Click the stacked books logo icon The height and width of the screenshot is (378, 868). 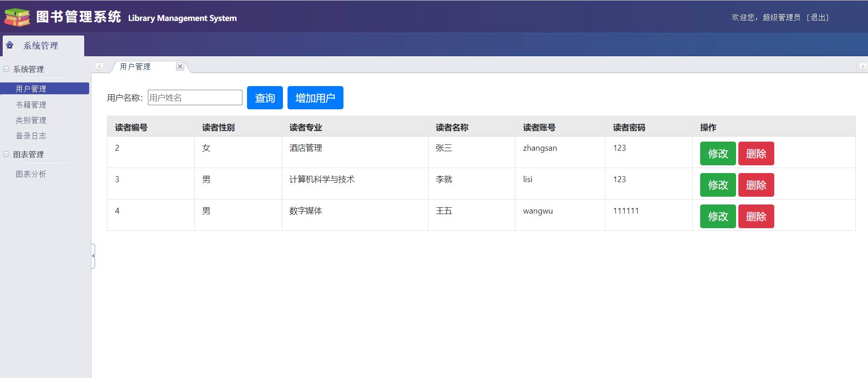click(x=17, y=17)
